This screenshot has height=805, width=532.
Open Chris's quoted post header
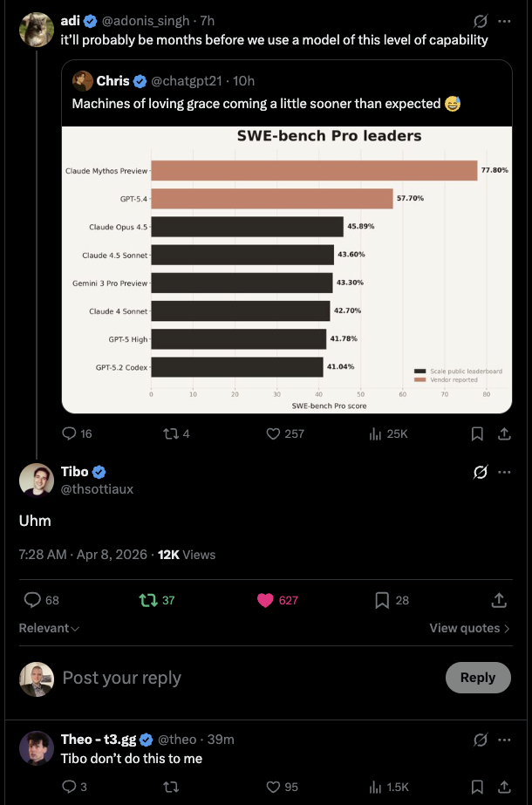point(163,81)
